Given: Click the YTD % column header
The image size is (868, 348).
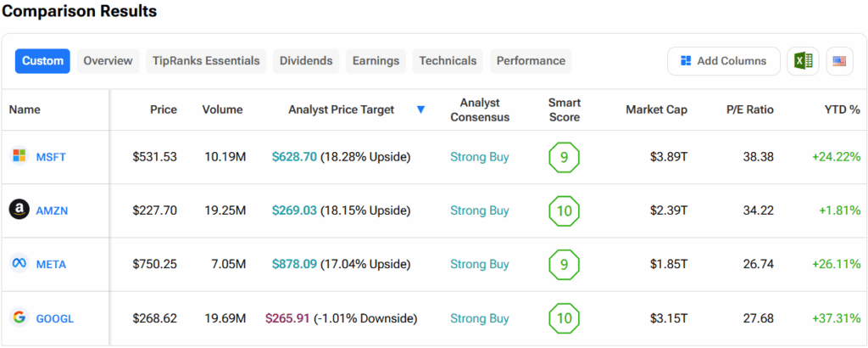Looking at the screenshot, I should 842,109.
